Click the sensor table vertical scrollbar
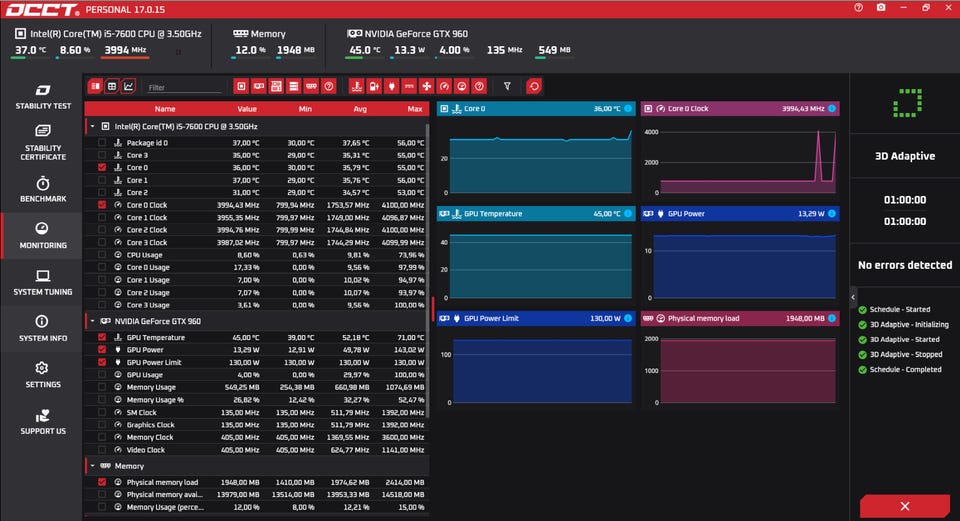 427,269
